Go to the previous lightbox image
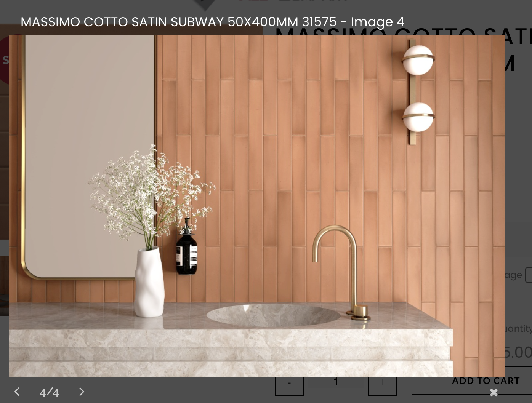Viewport: 532px width, 403px height. pyautogui.click(x=17, y=392)
